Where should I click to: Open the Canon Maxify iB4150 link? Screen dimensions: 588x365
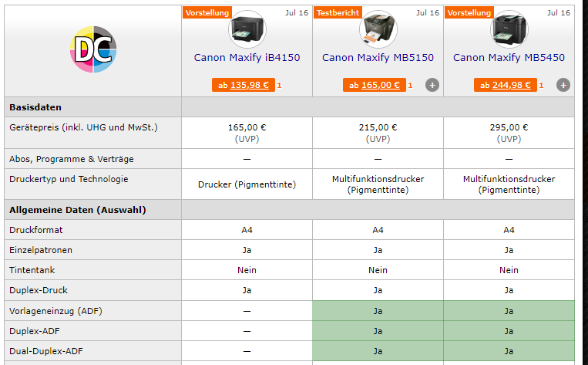click(x=247, y=57)
